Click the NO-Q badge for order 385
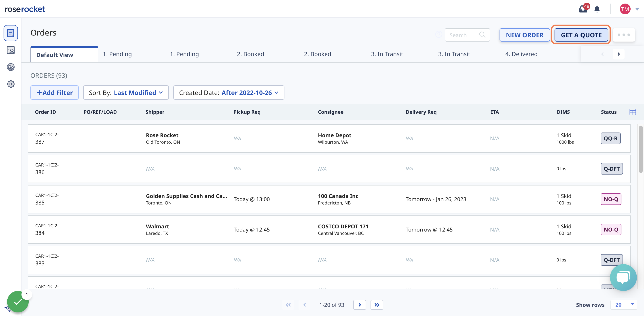 click(611, 199)
